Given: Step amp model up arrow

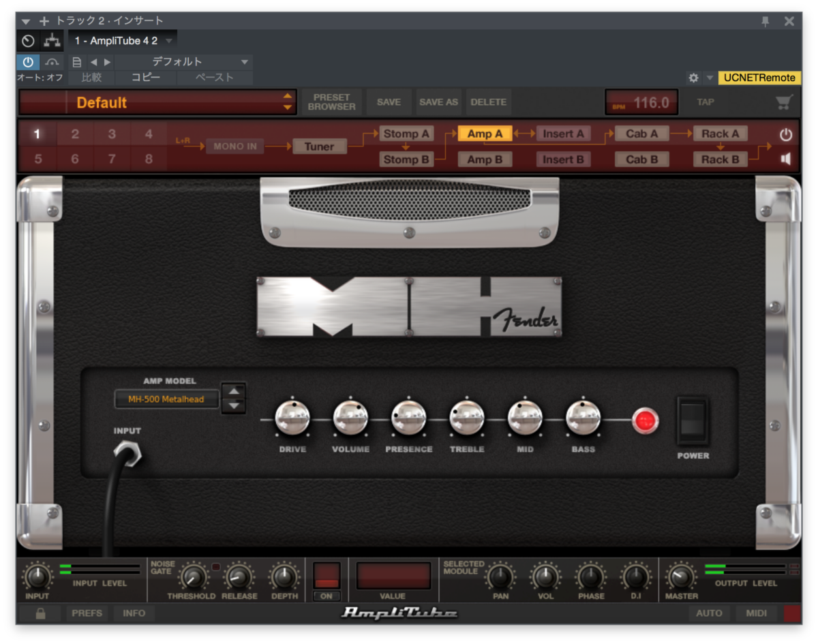Looking at the screenshot, I should (234, 391).
